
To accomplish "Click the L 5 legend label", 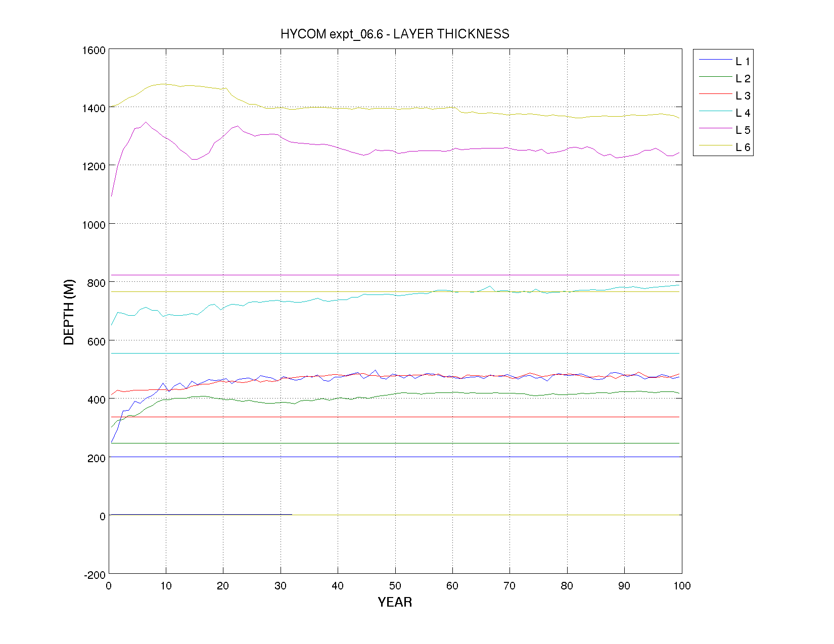I will [743, 130].
